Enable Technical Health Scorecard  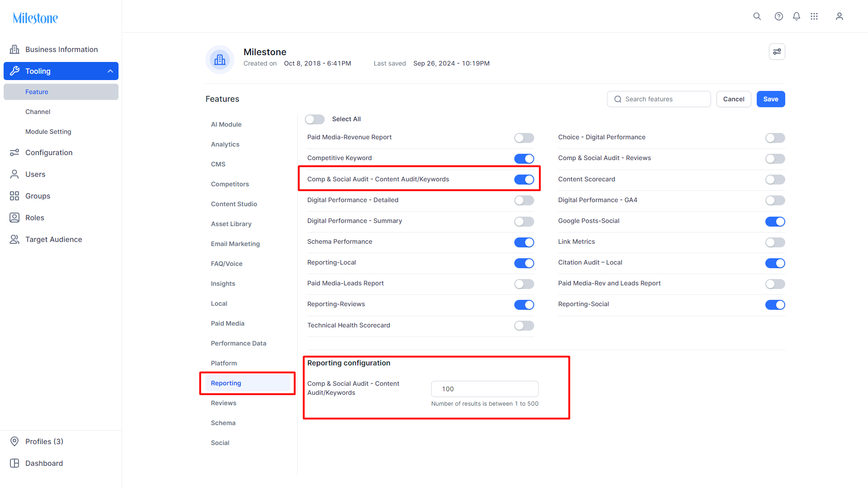tap(524, 326)
